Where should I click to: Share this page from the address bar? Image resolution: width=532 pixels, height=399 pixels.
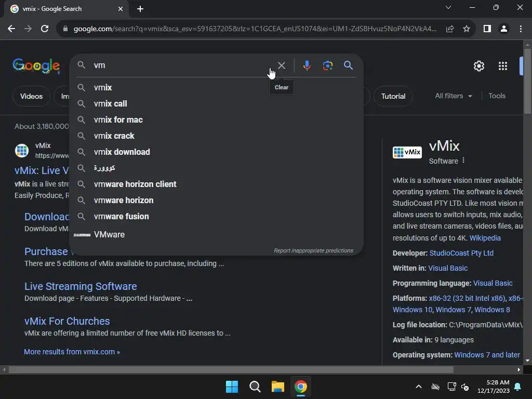[450, 29]
